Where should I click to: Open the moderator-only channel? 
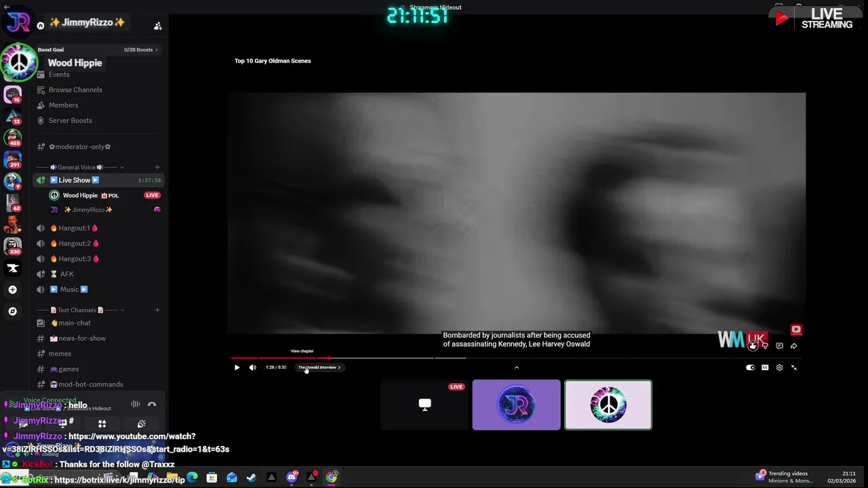coord(79,146)
